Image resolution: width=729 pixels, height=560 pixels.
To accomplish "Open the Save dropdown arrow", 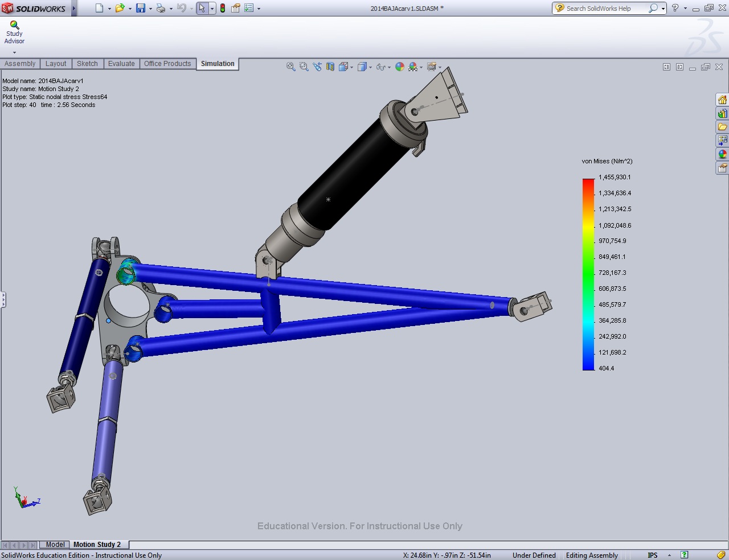I will tap(150, 9).
